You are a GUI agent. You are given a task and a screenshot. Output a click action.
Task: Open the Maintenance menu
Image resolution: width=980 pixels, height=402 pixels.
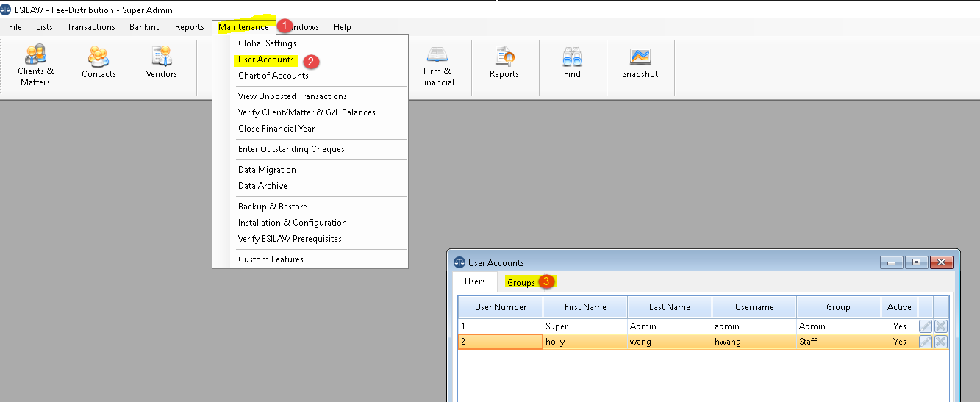[243, 27]
